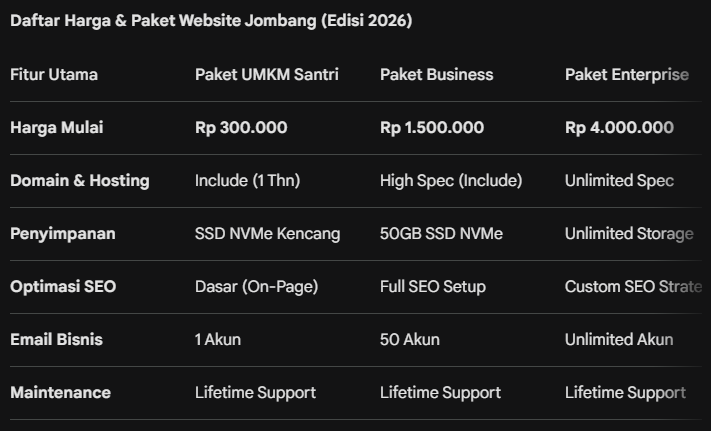This screenshot has width=711, height=431.
Task: Click the 'Penyimpanan' row label
Action: pyautogui.click(x=62, y=233)
